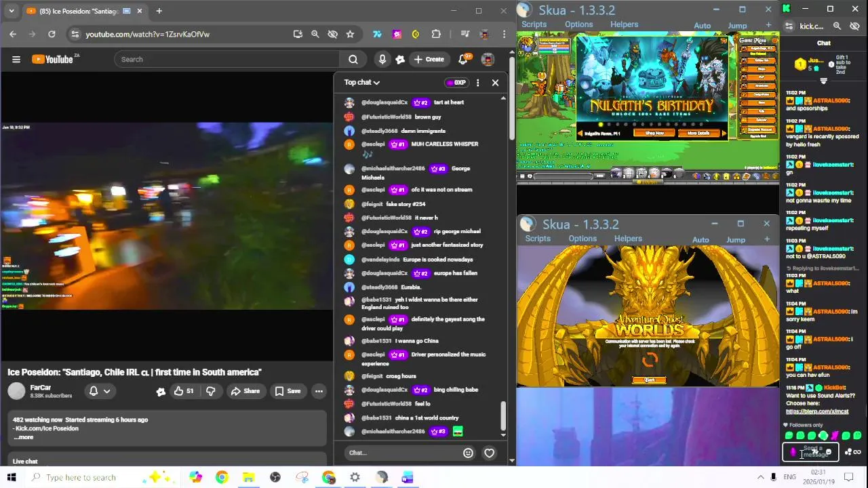The width and height of the screenshot is (868, 488).
Task: Click Jump in top Skua window
Action: pyautogui.click(x=737, y=26)
